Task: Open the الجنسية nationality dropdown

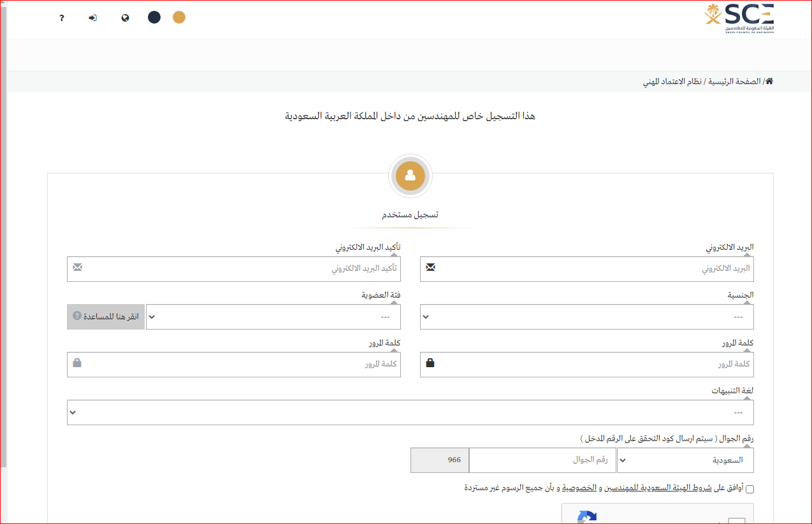Action: (586, 317)
